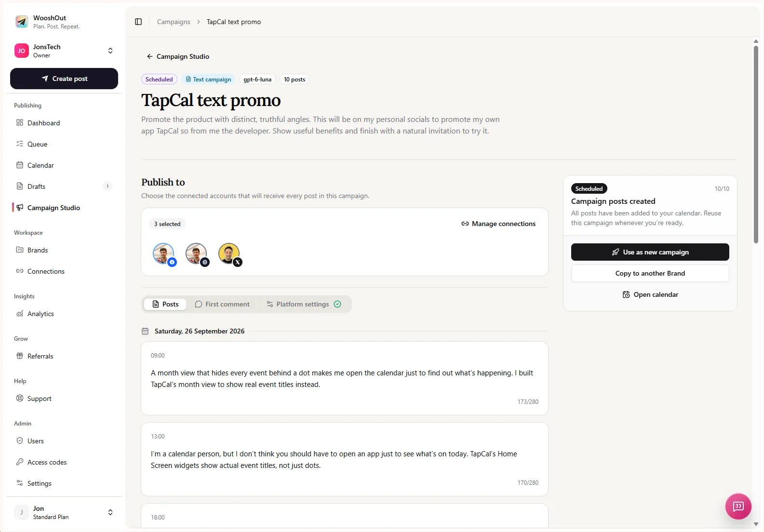Open Drafts in the sidebar
This screenshot has height=532, width=764.
(64, 186)
